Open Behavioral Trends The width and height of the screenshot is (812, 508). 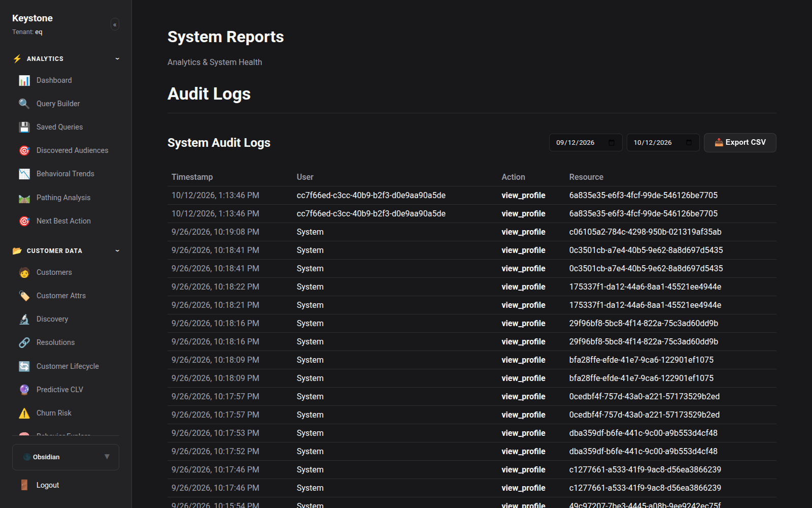65,174
